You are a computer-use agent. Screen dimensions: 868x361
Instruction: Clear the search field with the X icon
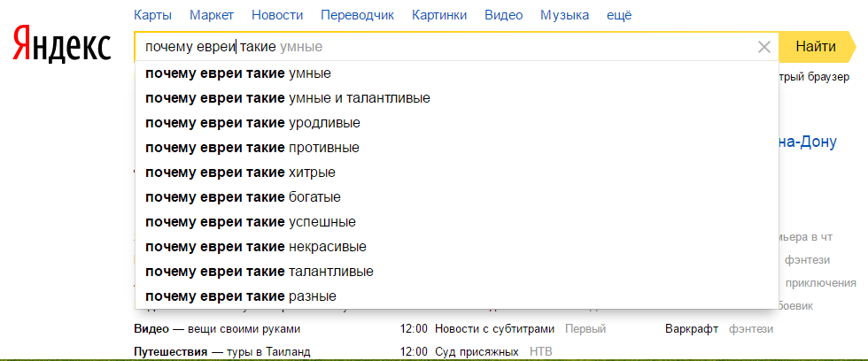763,47
